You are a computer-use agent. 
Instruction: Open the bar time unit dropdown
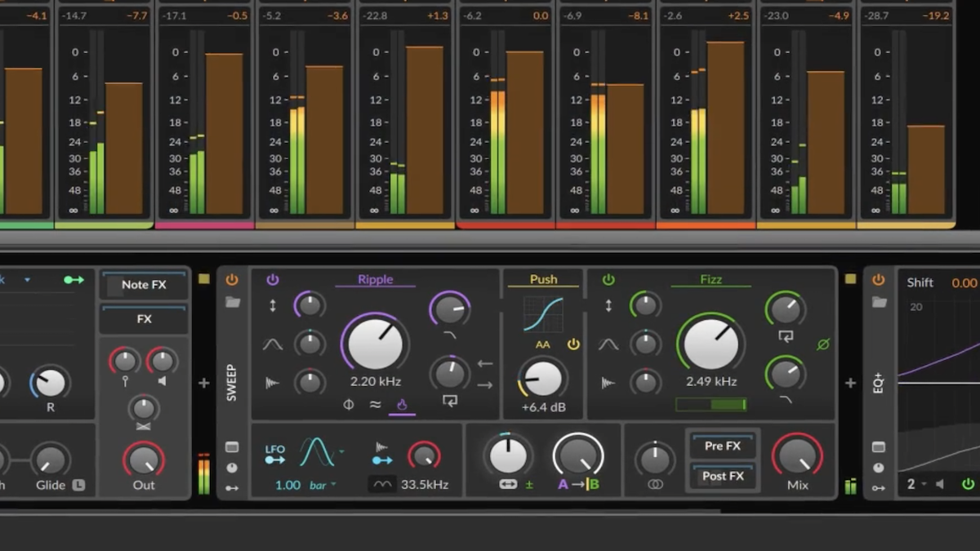[x=322, y=485]
